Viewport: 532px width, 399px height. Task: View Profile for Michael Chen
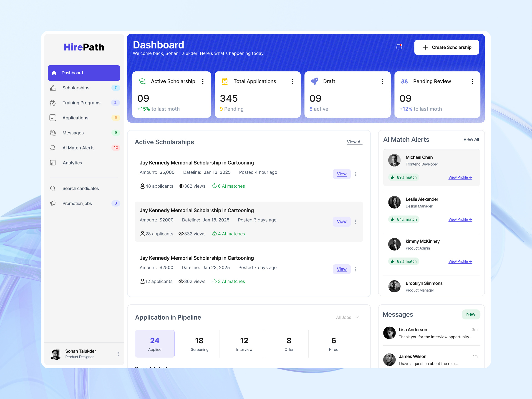460,177
